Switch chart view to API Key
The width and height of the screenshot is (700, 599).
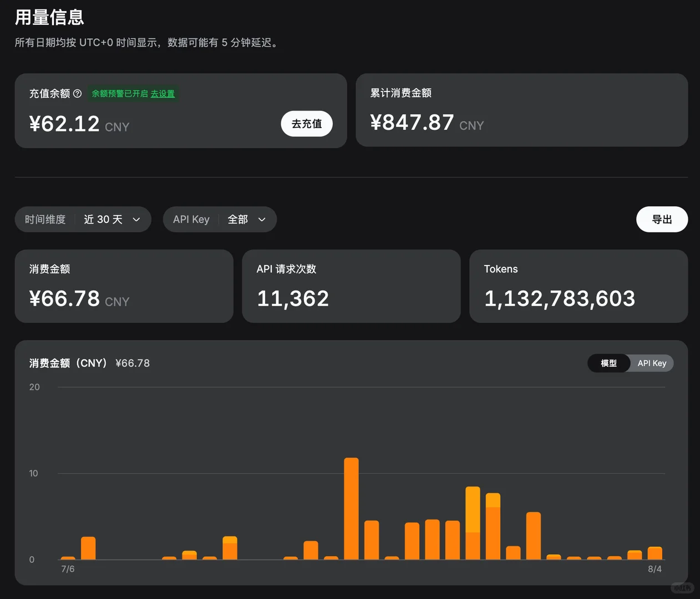pos(652,363)
